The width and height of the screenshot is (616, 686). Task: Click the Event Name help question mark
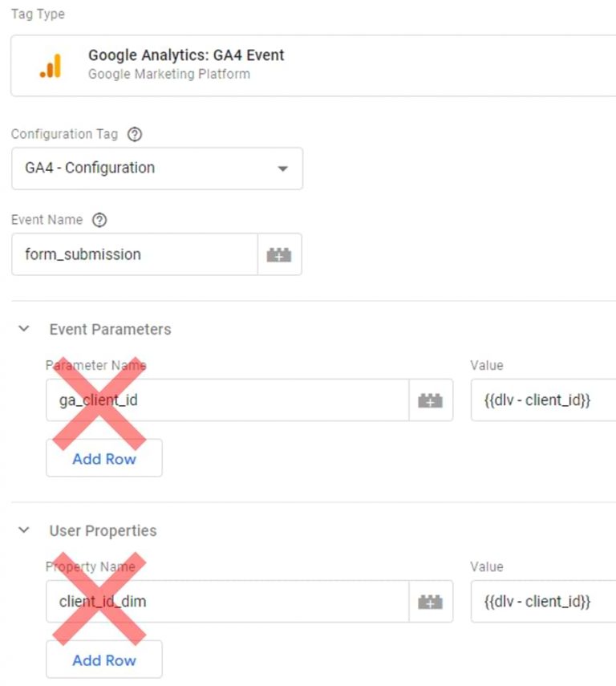[x=100, y=219]
